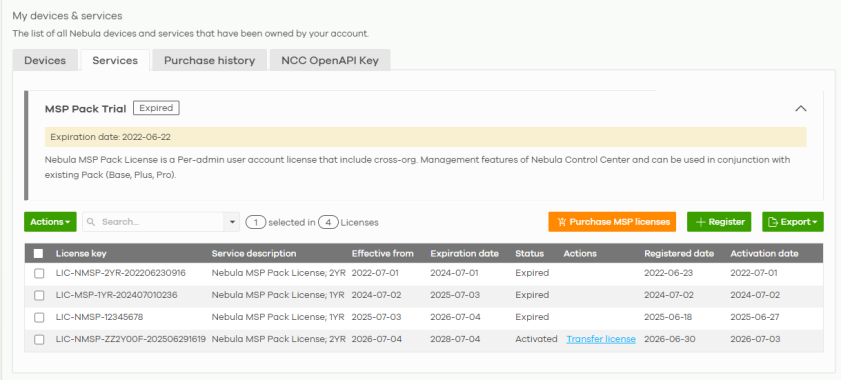Screen dimensions: 841x380
Task: Check the LIC-MSP-1YR-202407010236 row checkbox
Action: (x=39, y=295)
